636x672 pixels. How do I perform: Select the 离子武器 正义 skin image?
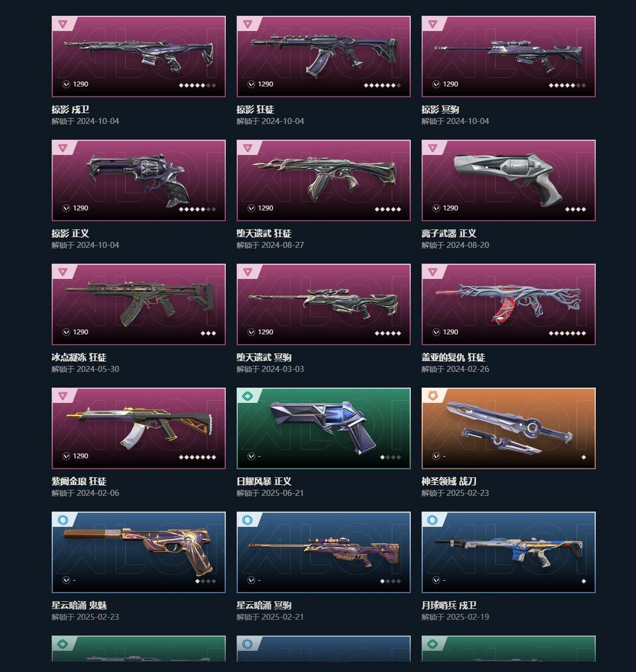[509, 181]
